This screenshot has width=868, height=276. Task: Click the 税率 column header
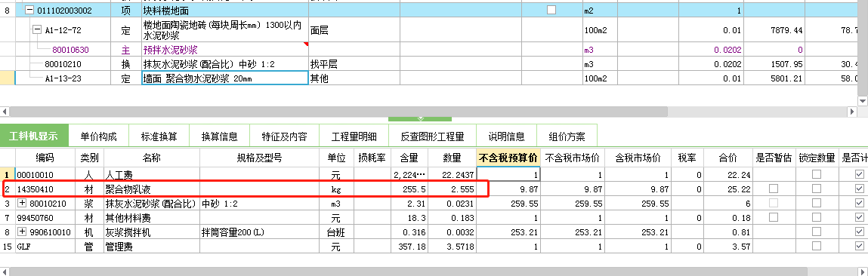tap(687, 158)
